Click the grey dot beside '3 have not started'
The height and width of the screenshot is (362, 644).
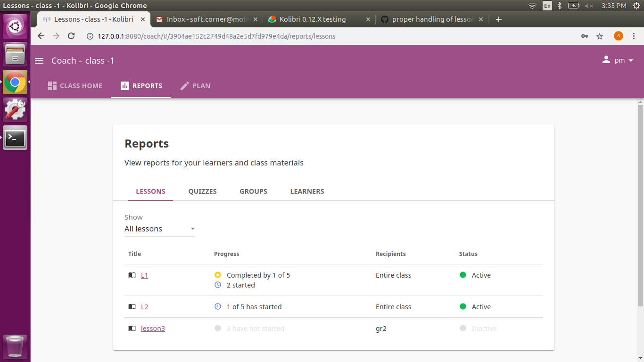[x=218, y=328]
